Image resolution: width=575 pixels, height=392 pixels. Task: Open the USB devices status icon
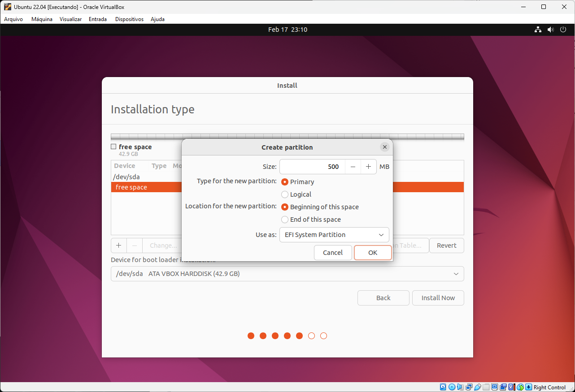click(478, 387)
